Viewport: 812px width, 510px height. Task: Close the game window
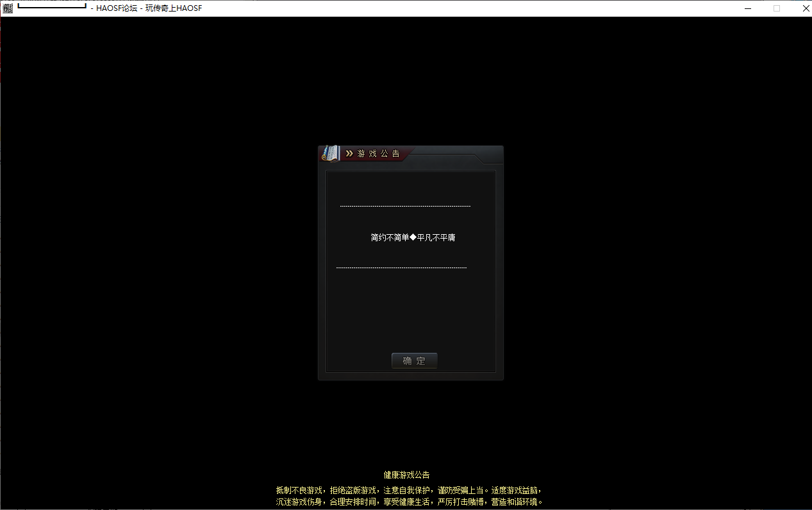pyautogui.click(x=806, y=8)
